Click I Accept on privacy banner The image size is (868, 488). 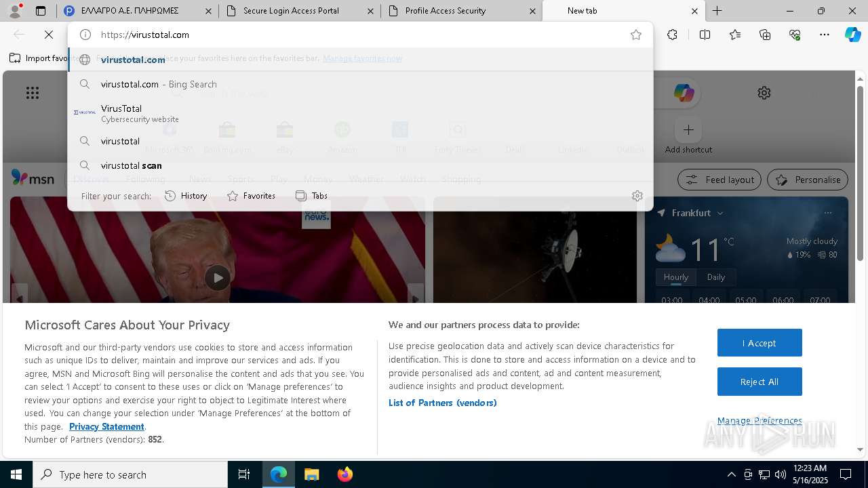(x=759, y=343)
